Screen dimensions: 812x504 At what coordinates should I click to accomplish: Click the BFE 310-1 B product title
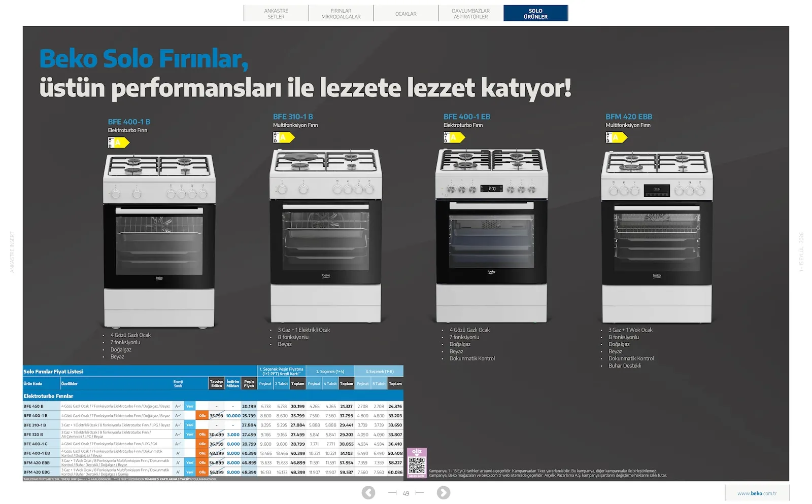coord(293,117)
